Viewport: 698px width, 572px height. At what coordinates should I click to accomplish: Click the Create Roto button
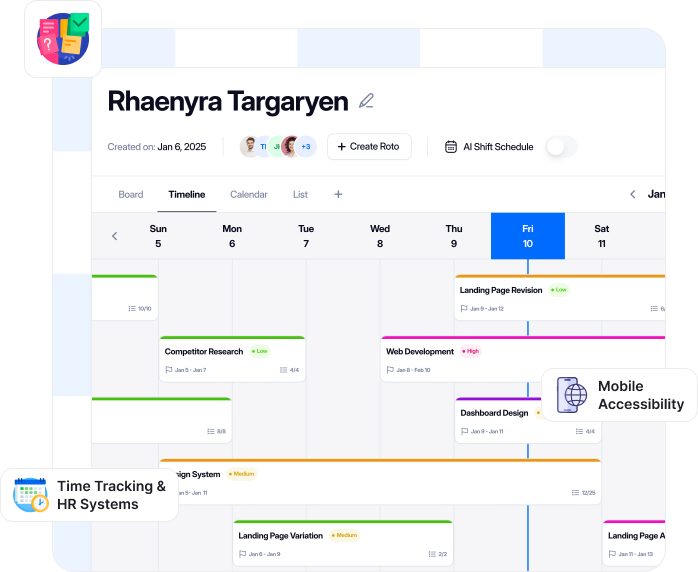pyautogui.click(x=369, y=146)
